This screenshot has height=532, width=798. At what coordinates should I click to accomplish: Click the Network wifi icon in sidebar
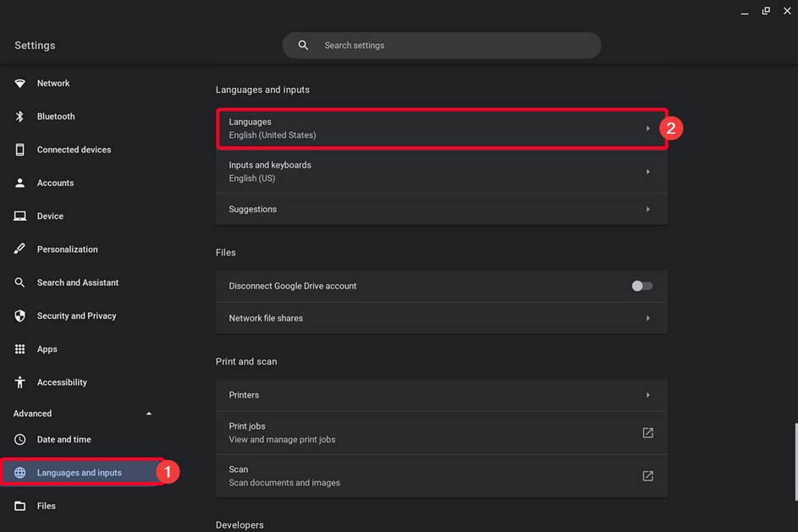(19, 84)
